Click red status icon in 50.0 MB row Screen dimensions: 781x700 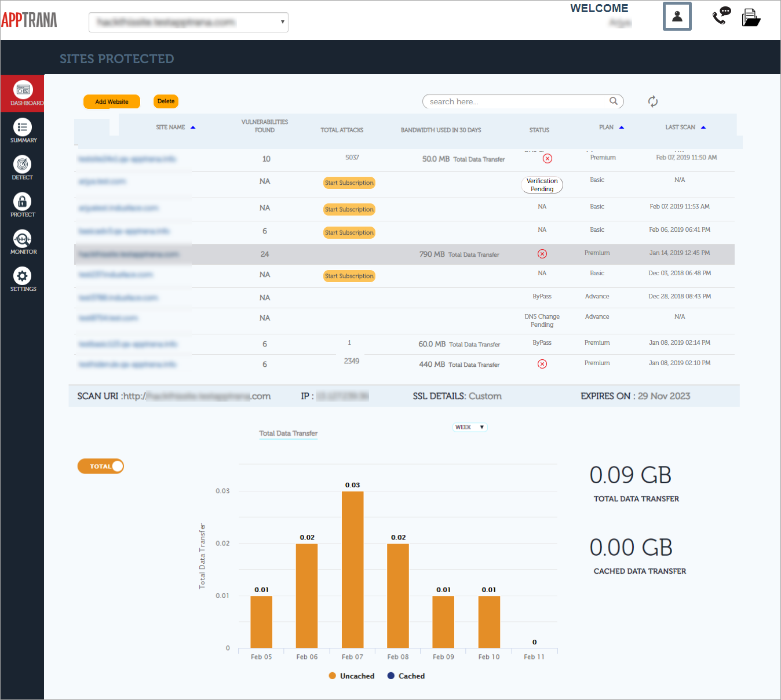tap(548, 158)
